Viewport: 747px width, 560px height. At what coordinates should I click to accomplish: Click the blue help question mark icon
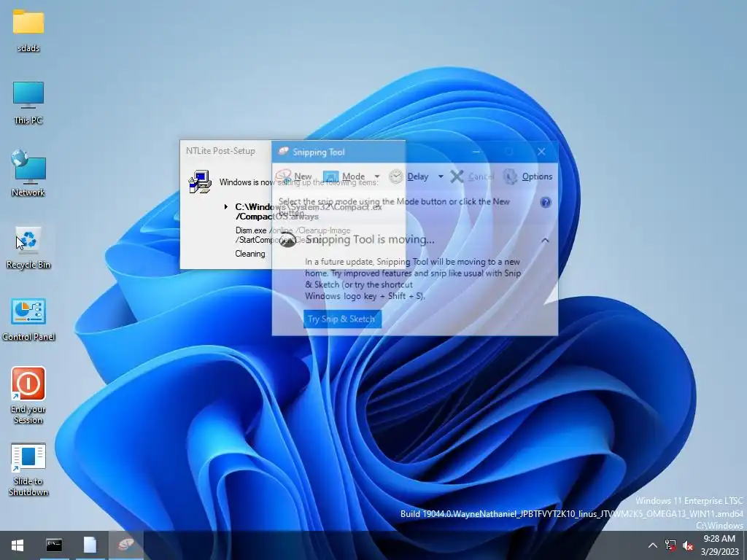[546, 203]
